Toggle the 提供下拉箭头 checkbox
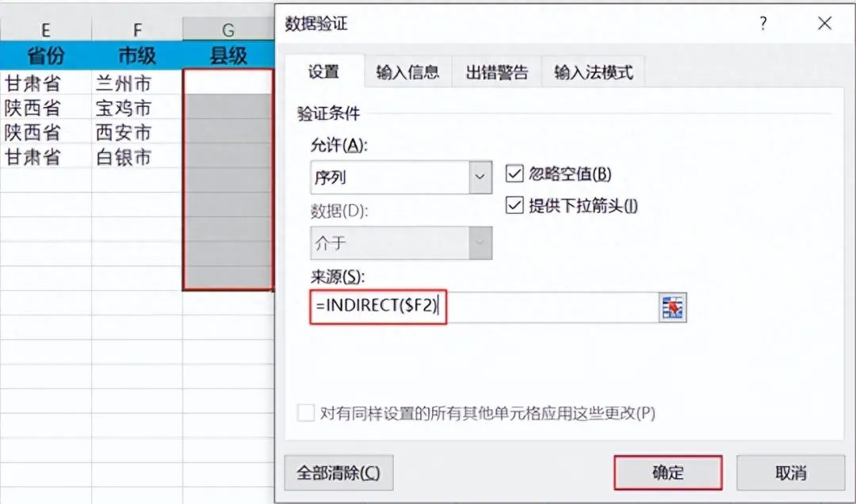 pyautogui.click(x=514, y=205)
